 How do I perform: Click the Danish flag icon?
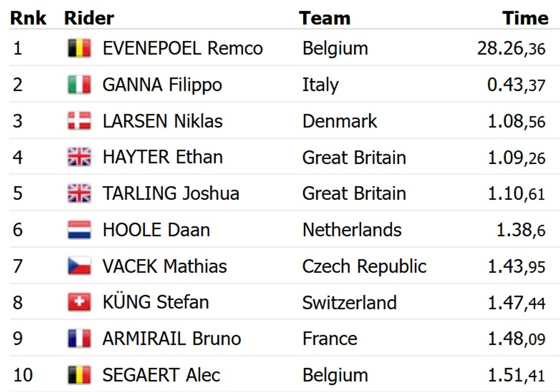[x=79, y=121]
